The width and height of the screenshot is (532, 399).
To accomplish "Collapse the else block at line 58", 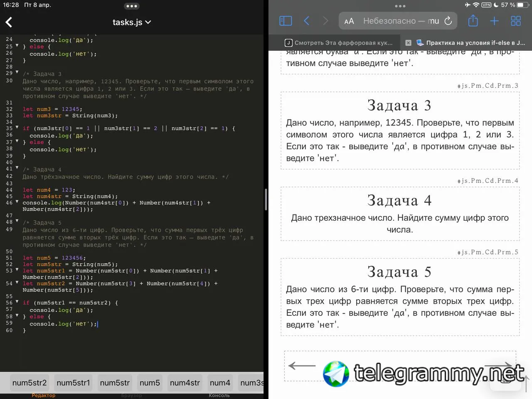I will tap(17, 315).
